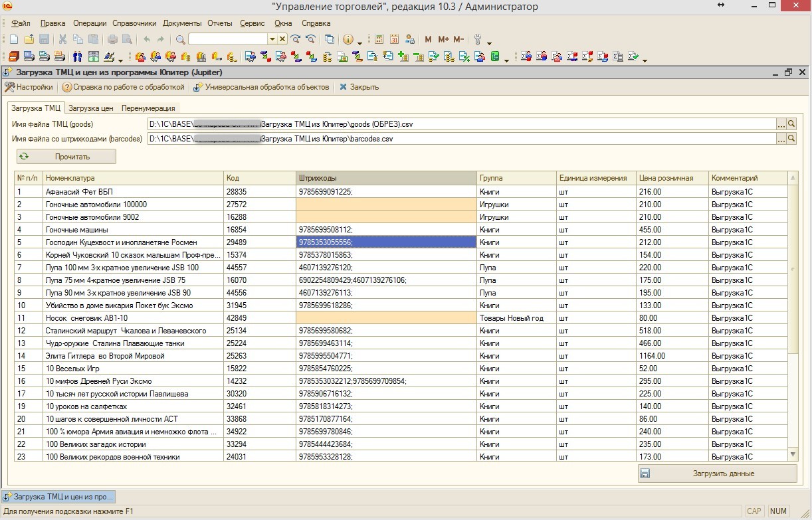The height and width of the screenshot is (520, 812).
Task: Open the calendar icon in toolbar
Action: coord(395,40)
